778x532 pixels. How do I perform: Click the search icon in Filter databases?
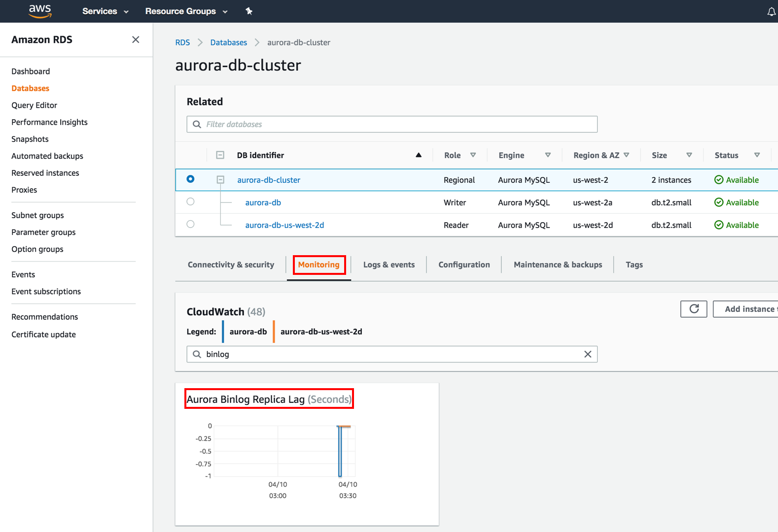pyautogui.click(x=197, y=124)
